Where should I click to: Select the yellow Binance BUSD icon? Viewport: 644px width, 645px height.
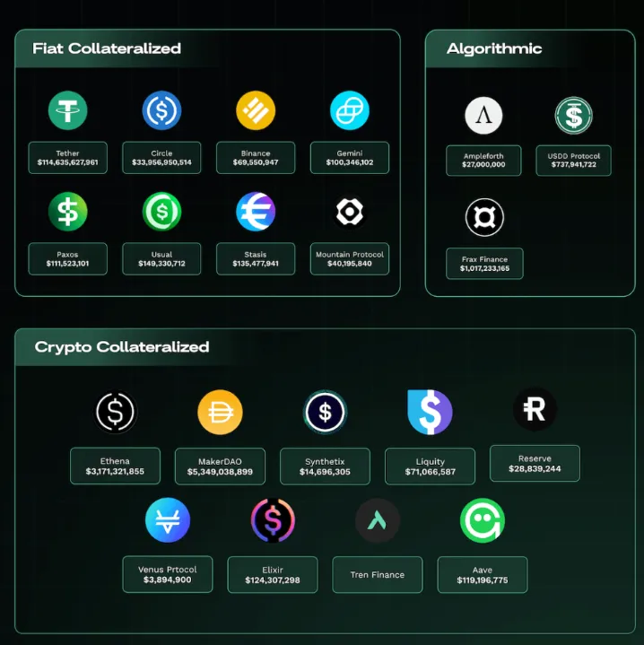coord(256,110)
